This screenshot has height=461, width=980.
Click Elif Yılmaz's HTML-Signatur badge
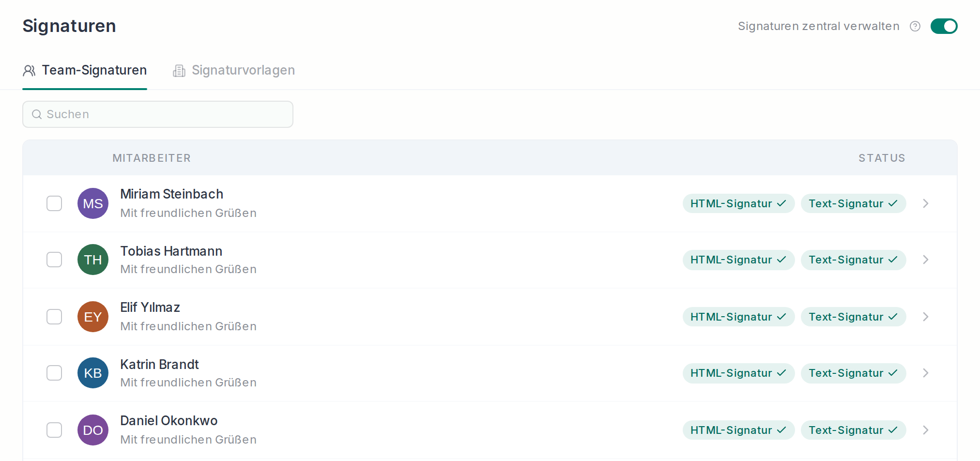point(738,317)
